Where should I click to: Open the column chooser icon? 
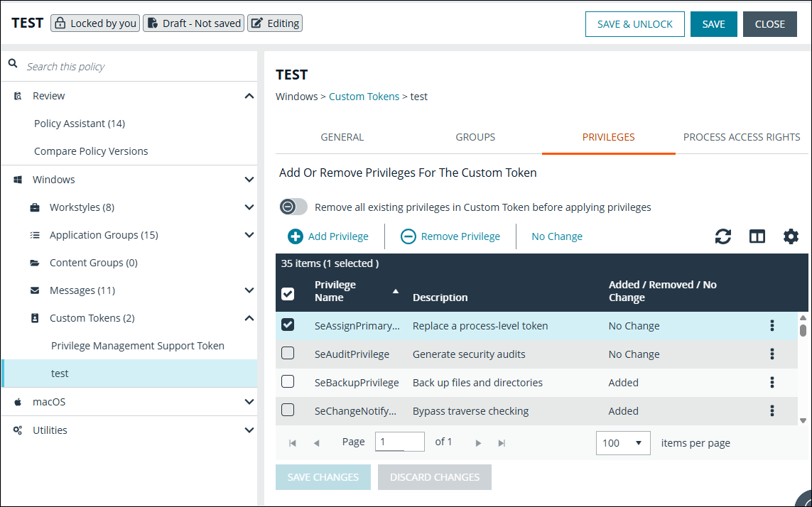(x=757, y=236)
